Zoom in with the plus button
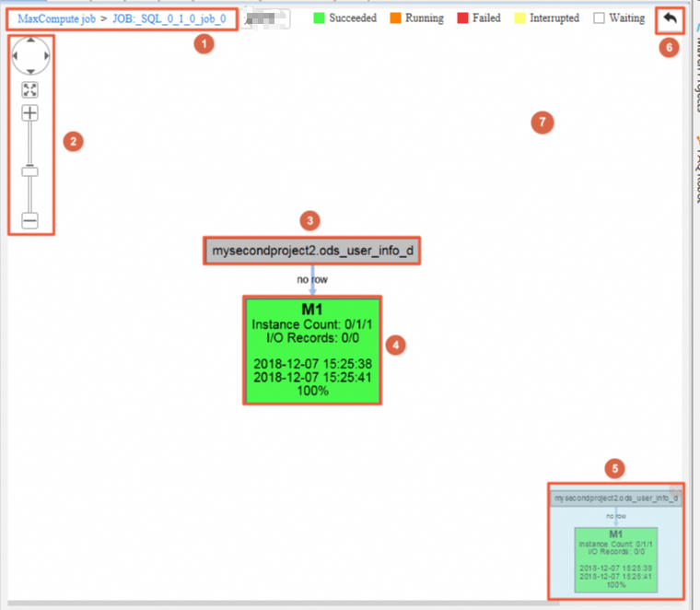This screenshot has height=610, width=700. coord(29,113)
